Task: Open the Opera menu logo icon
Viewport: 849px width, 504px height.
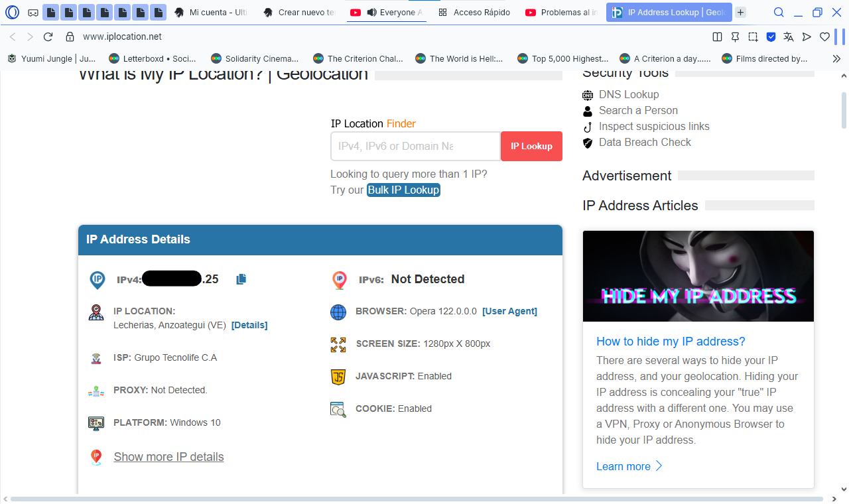Action: [x=13, y=13]
